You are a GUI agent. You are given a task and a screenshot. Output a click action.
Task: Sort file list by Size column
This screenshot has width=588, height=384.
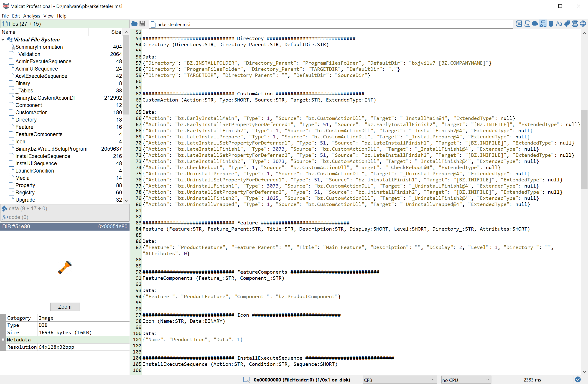coord(105,32)
